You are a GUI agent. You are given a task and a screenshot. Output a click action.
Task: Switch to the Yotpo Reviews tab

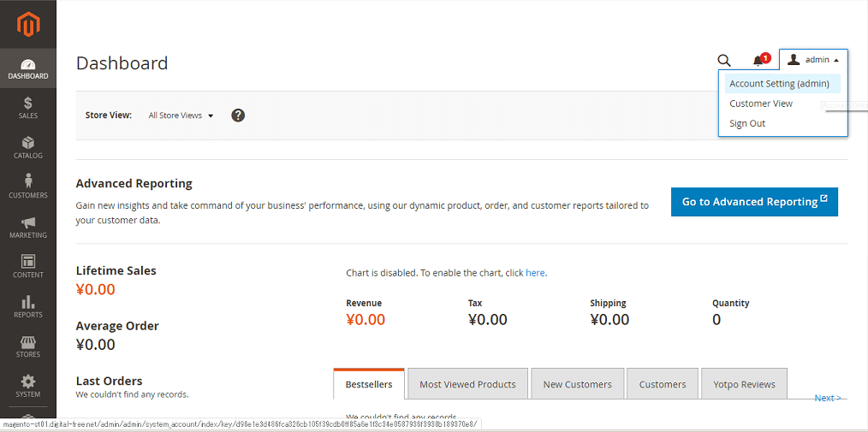click(744, 384)
